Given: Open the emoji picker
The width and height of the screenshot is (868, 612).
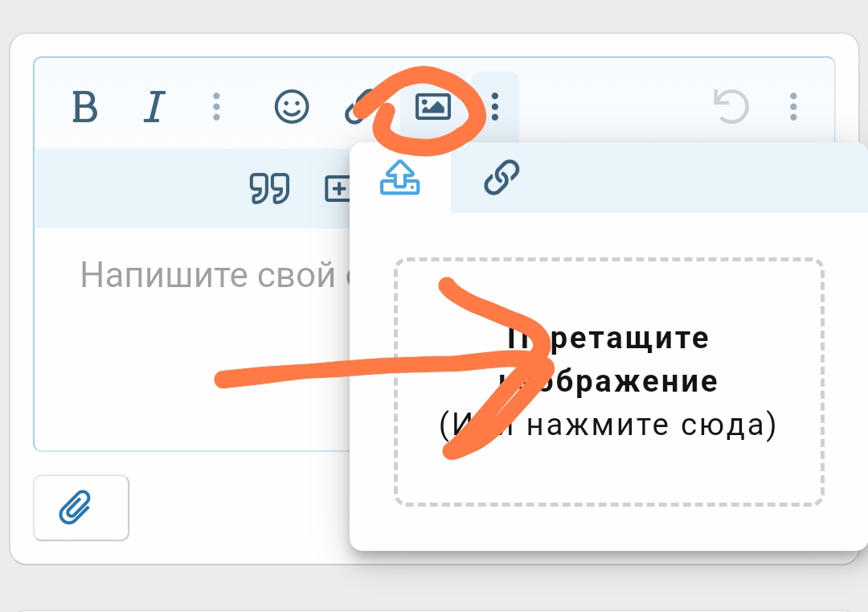Looking at the screenshot, I should tap(292, 107).
